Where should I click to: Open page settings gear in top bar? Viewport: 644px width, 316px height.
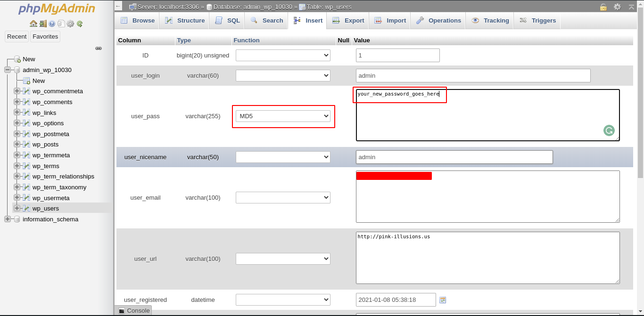[x=617, y=7]
